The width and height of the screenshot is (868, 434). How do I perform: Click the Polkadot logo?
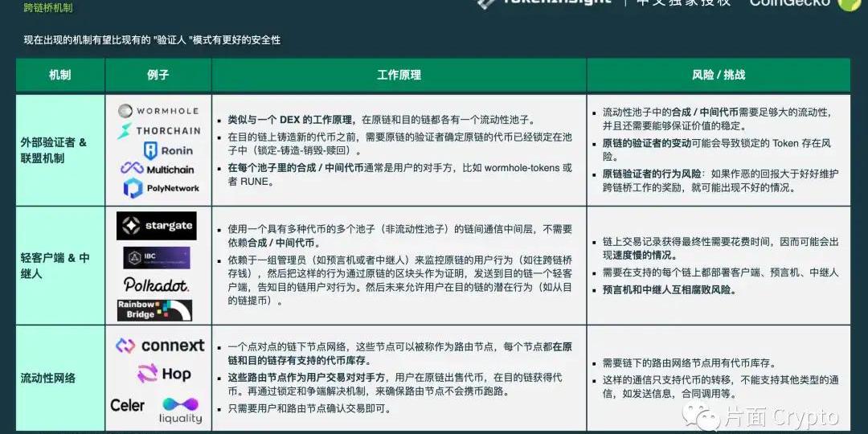[x=156, y=285]
